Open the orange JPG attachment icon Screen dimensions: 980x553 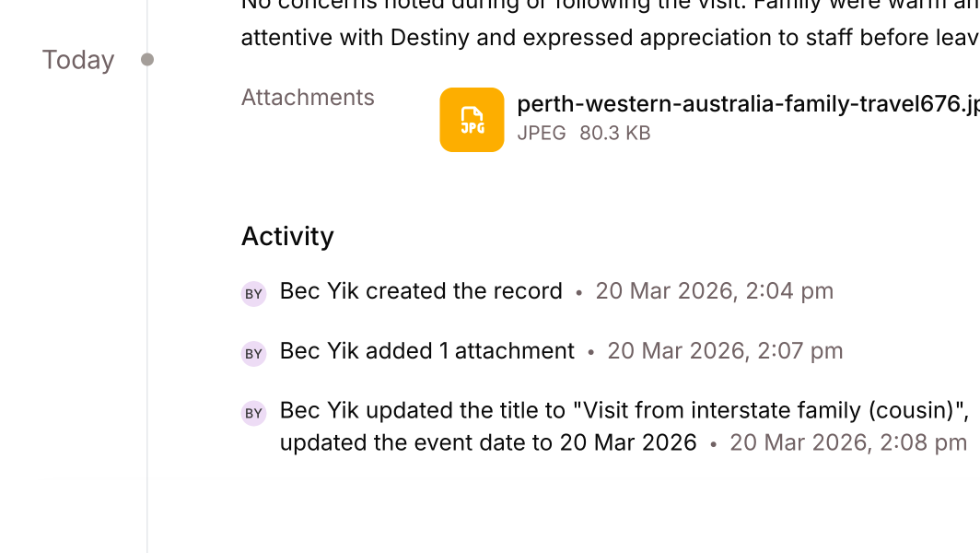pos(472,120)
